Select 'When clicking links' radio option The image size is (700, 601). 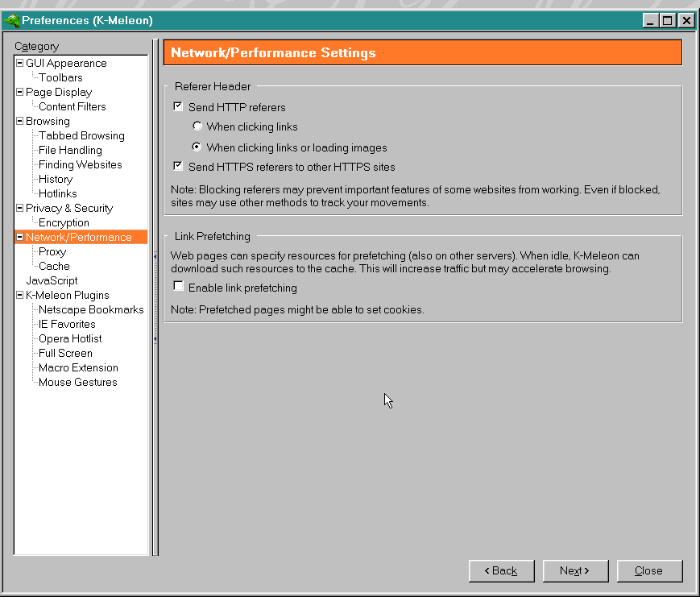pos(197,126)
